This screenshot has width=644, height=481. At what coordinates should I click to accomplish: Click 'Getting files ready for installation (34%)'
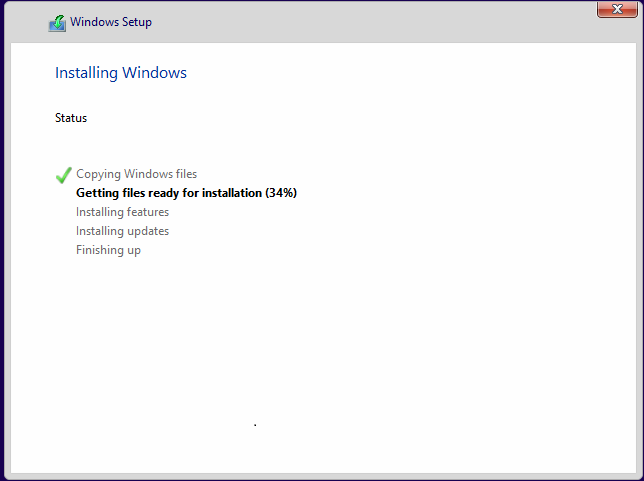pos(186,193)
